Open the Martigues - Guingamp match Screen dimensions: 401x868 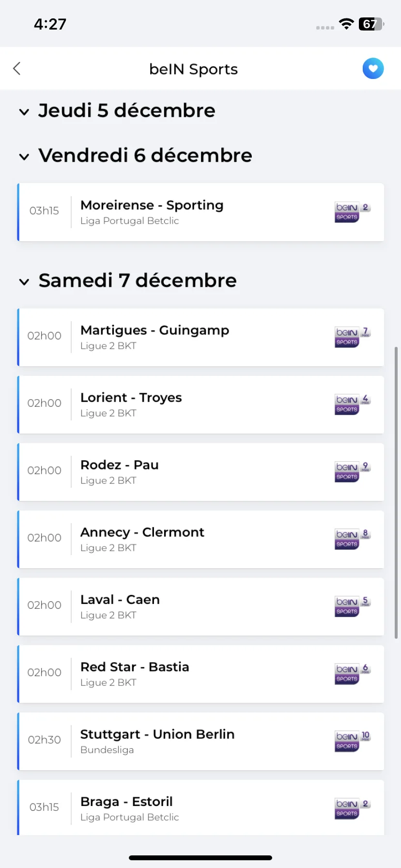200,337
